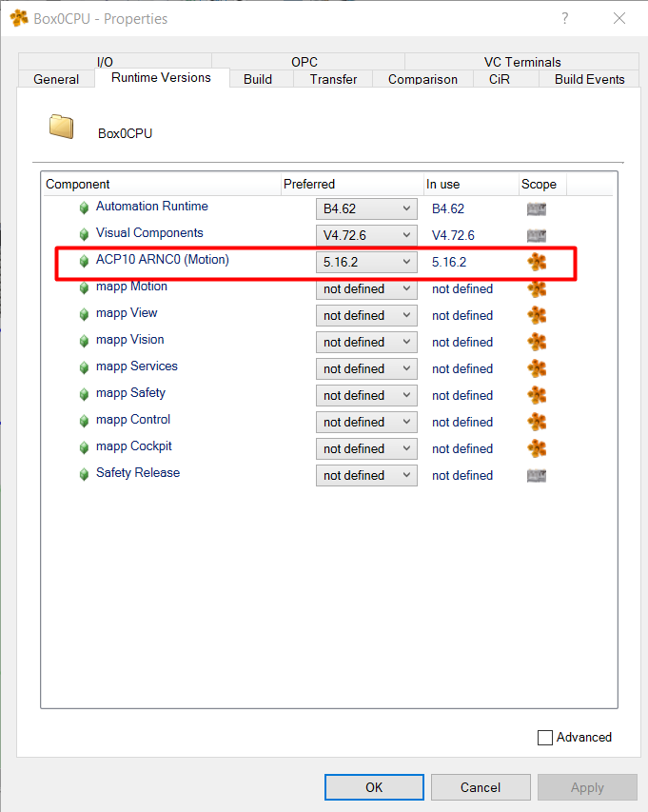This screenshot has height=812, width=648.
Task: Open the mapp Vision preferred version dropdown
Action: click(366, 343)
